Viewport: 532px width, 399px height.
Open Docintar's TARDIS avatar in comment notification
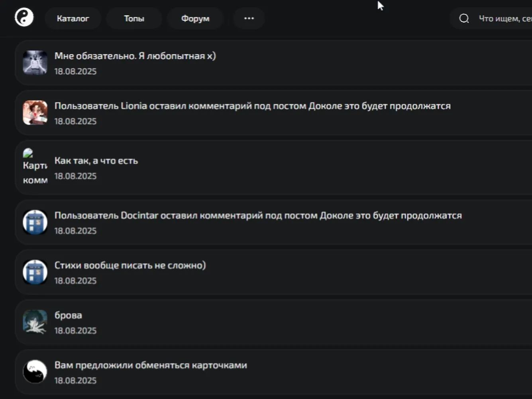tap(35, 222)
